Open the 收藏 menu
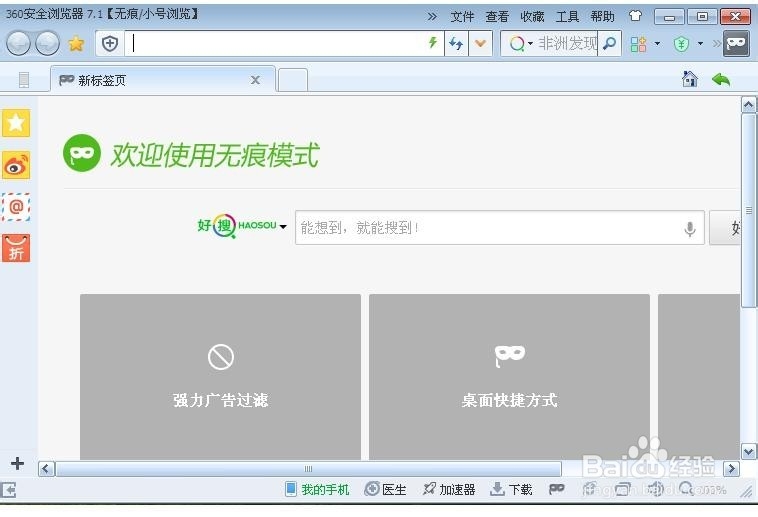The height and width of the screenshot is (517, 758). (x=532, y=16)
